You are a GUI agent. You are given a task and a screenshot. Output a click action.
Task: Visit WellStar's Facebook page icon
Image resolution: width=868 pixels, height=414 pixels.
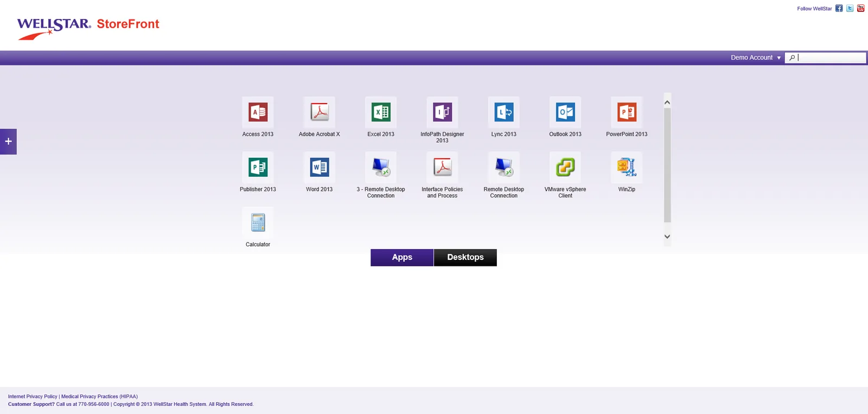pyautogui.click(x=839, y=8)
